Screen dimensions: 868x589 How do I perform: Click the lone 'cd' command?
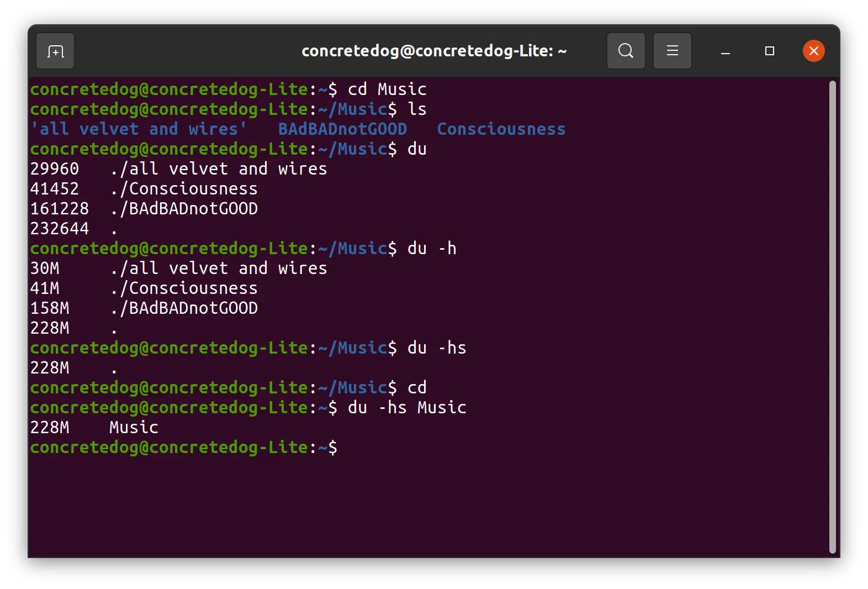coord(417,387)
